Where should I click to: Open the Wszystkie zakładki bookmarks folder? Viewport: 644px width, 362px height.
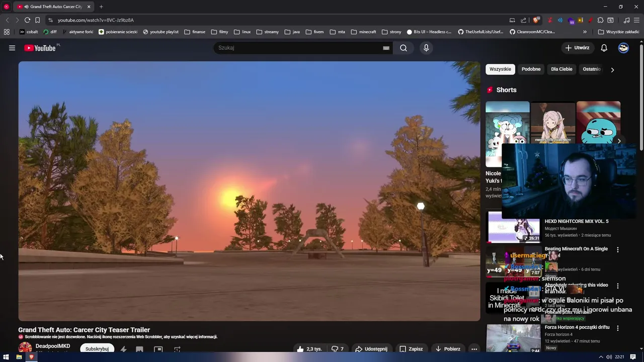[x=618, y=32]
